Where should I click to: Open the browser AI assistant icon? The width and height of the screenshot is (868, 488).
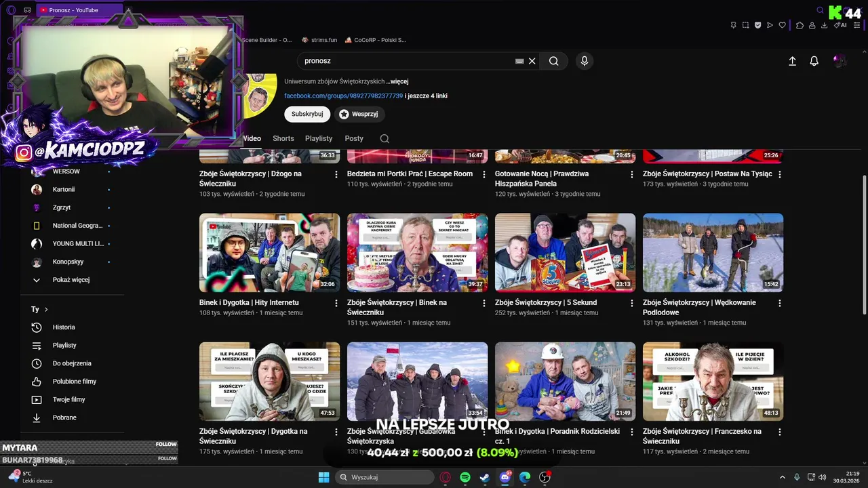pyautogui.click(x=841, y=25)
